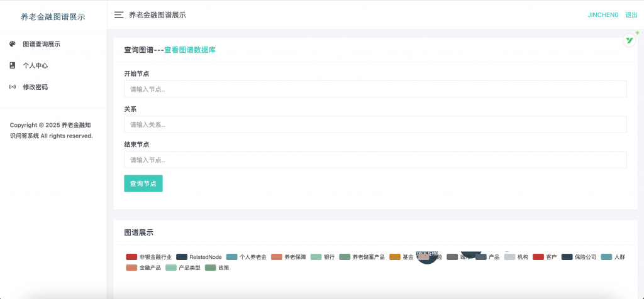The image size is (644, 299).
Task: Toggle the 基金 legend swatch
Action: coord(395,257)
